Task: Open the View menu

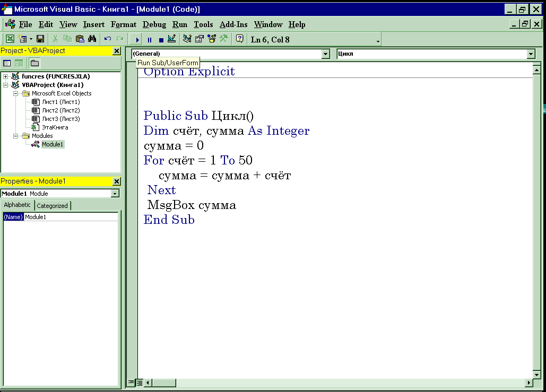Action: 68,24
